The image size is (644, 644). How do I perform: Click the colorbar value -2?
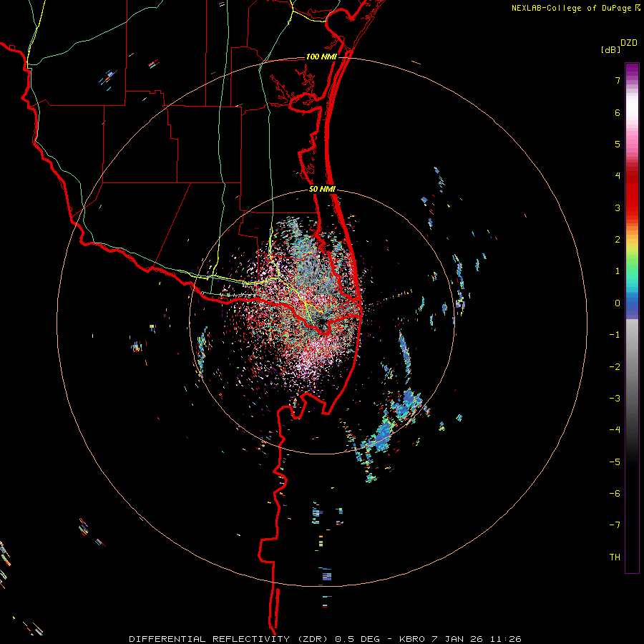click(615, 367)
